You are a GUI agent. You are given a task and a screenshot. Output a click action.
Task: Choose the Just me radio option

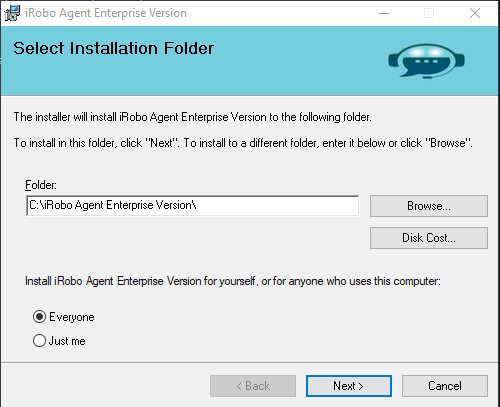point(39,340)
